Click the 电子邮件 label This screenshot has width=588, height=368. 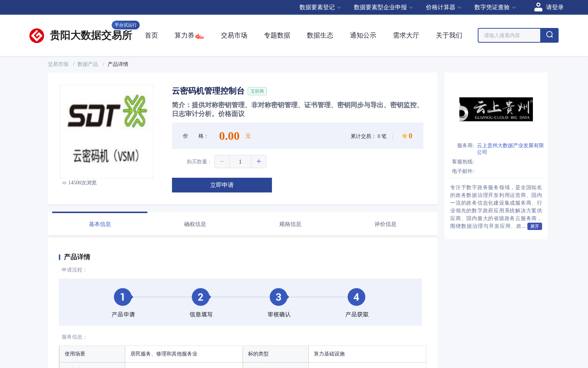click(x=463, y=171)
